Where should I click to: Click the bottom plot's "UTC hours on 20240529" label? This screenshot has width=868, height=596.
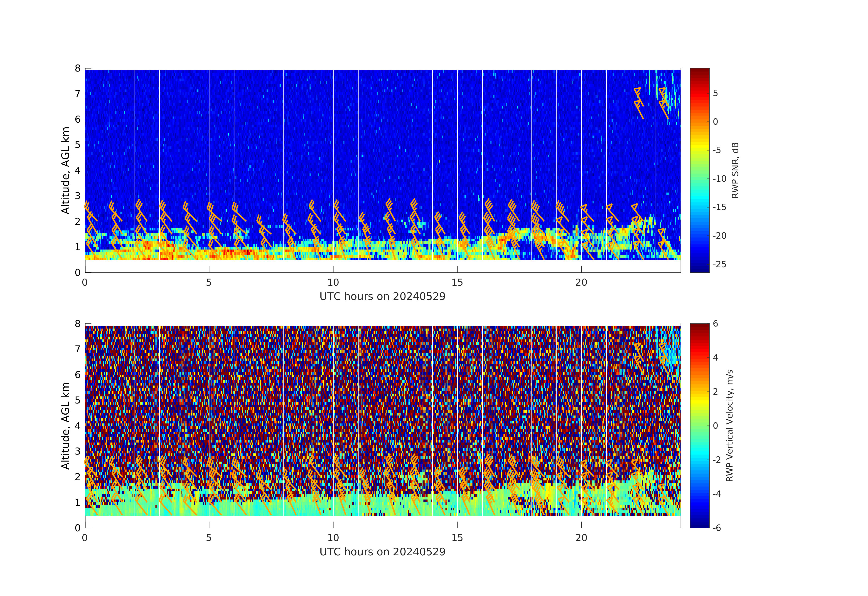(382, 552)
